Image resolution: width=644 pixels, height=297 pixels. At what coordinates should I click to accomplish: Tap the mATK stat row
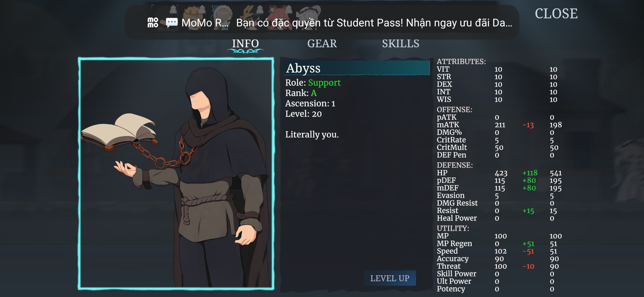coord(499,125)
